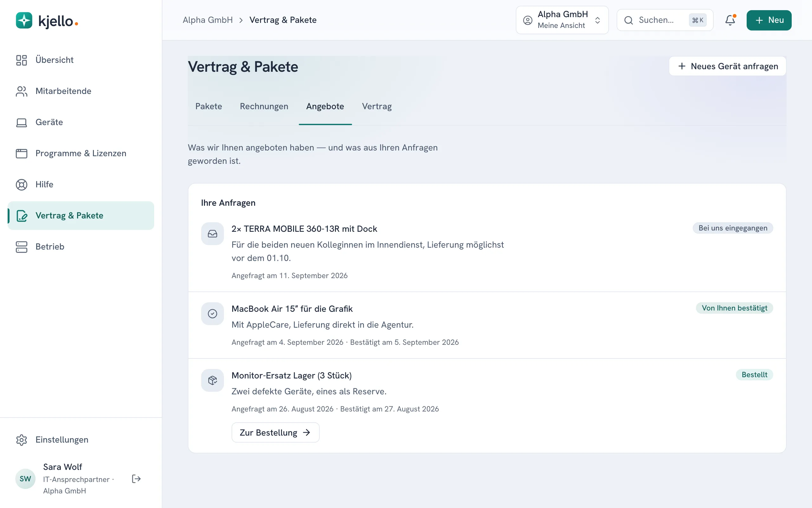Open Zur Bestellung link button
812x508 pixels.
tap(275, 432)
